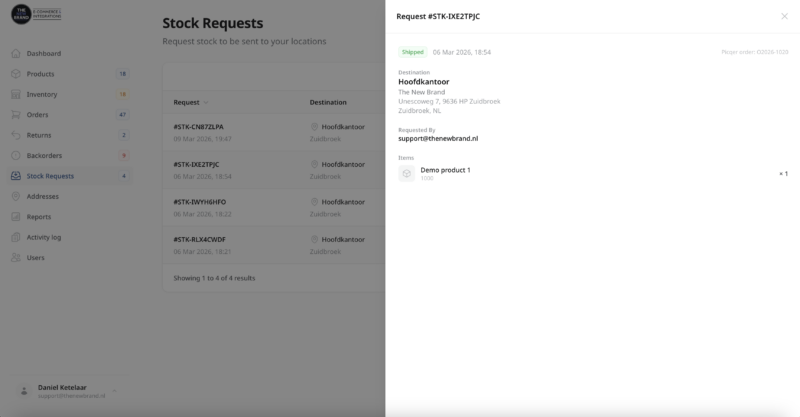Click the Hoofdkantoor destination heading
The height and width of the screenshot is (417, 800).
pyautogui.click(x=423, y=82)
